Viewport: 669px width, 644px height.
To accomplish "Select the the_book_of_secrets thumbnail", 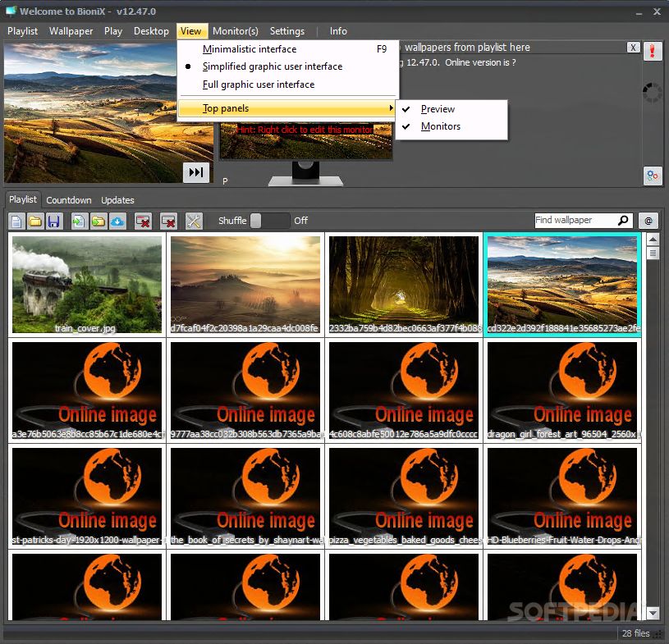I will (245, 496).
